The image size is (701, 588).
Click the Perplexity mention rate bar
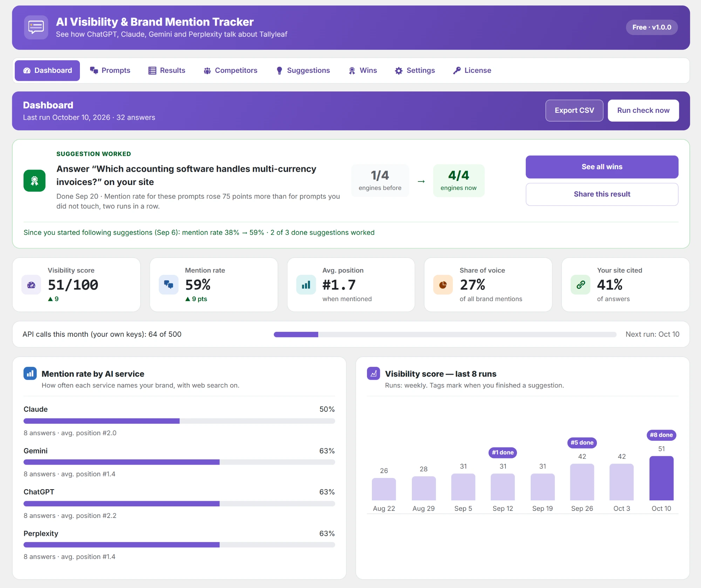pyautogui.click(x=179, y=545)
